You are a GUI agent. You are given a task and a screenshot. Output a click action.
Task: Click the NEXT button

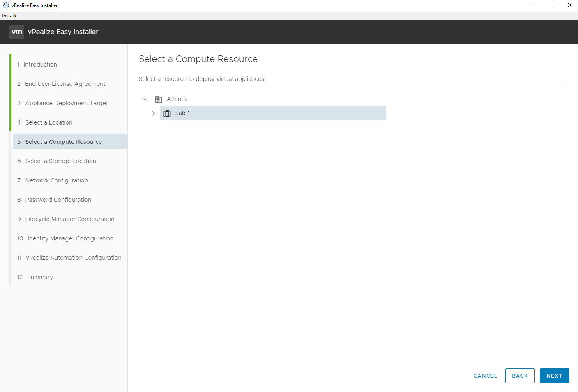[x=554, y=376]
